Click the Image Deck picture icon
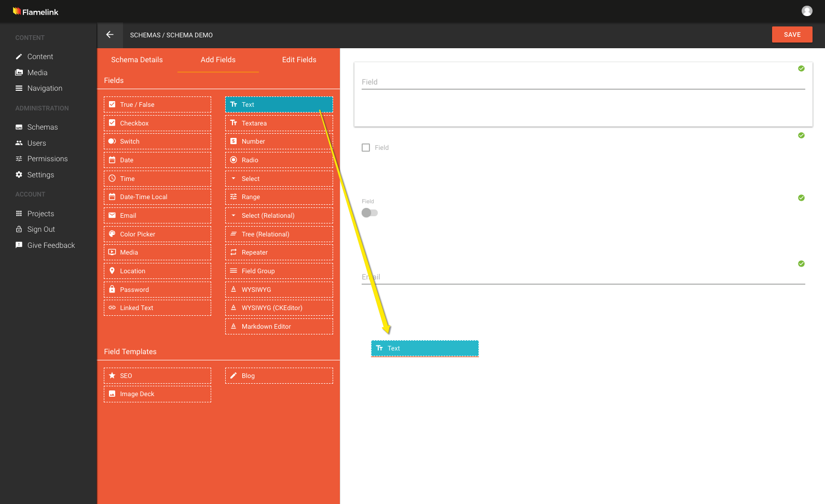The height and width of the screenshot is (504, 825). pyautogui.click(x=112, y=394)
